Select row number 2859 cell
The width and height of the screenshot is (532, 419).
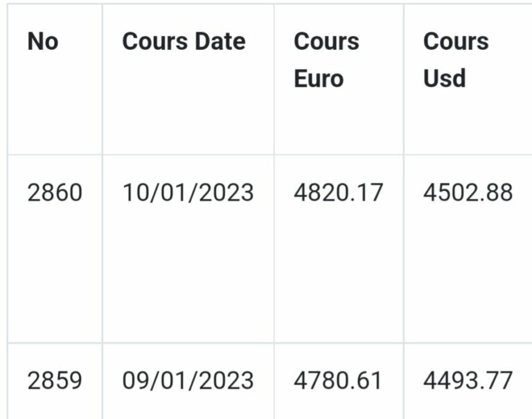pyautogui.click(x=55, y=380)
